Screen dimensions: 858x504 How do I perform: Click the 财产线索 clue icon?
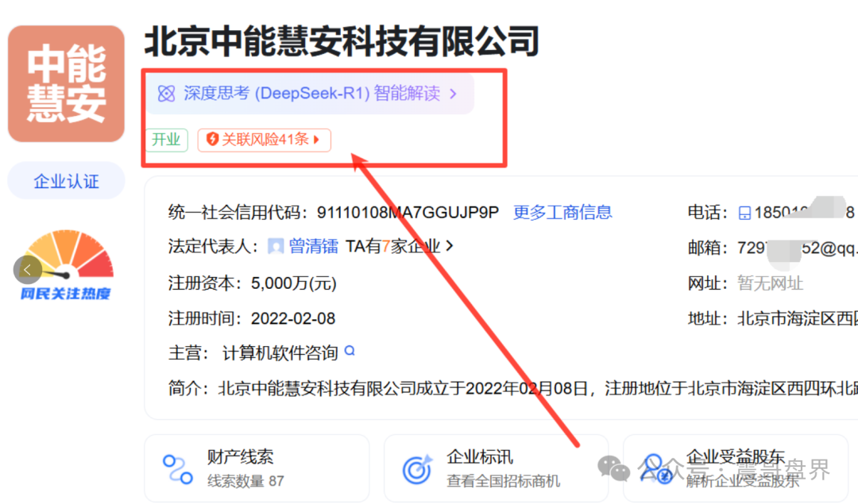click(178, 469)
